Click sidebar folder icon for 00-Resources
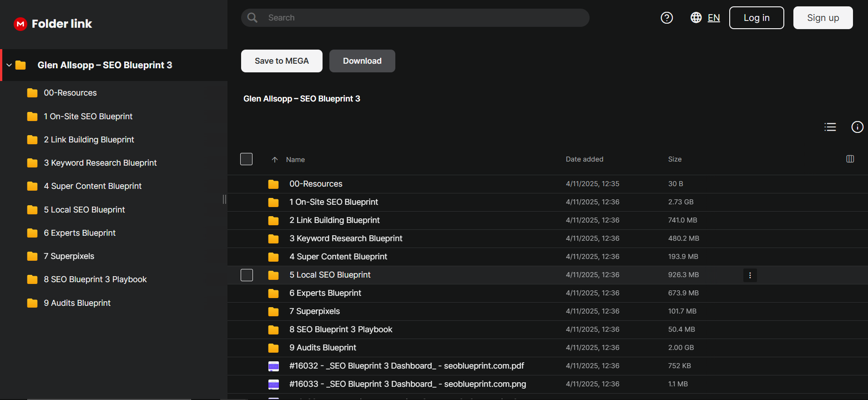Screen dimensions: 868x400 point(32,93)
